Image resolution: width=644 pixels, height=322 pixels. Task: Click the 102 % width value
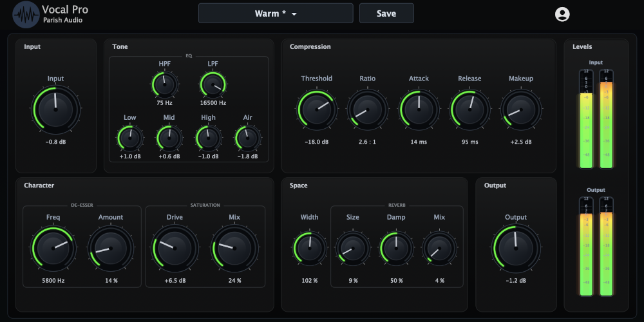click(309, 281)
